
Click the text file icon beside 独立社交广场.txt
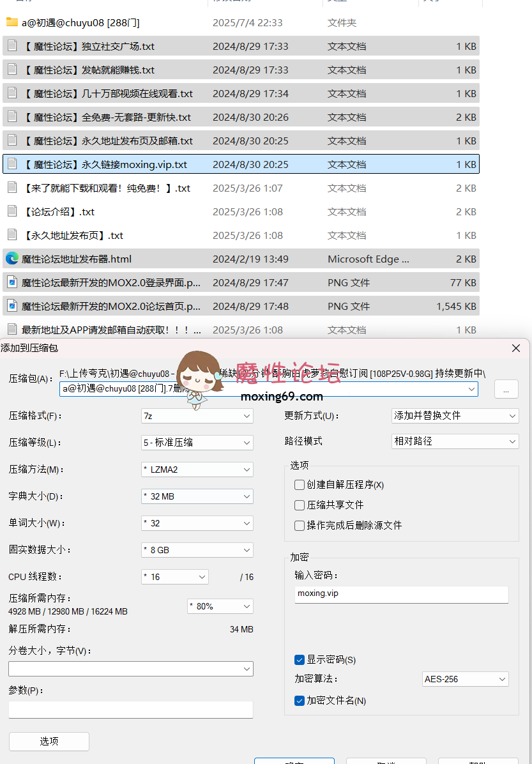(12, 46)
